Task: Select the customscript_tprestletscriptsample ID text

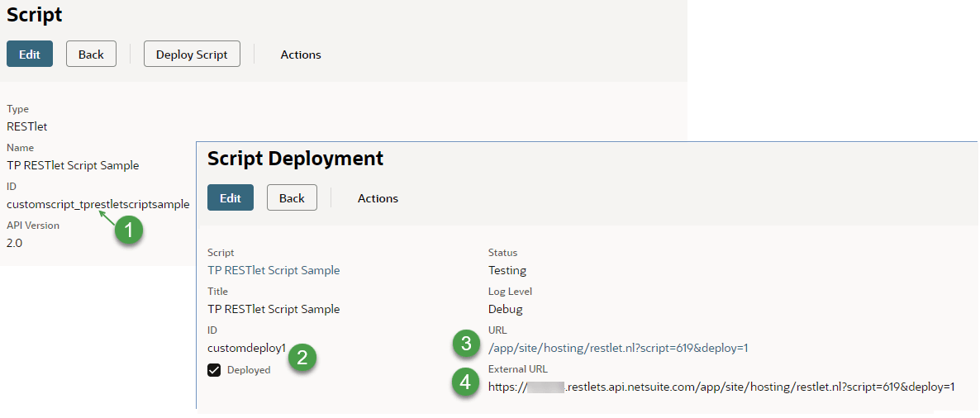Action: 98,204
